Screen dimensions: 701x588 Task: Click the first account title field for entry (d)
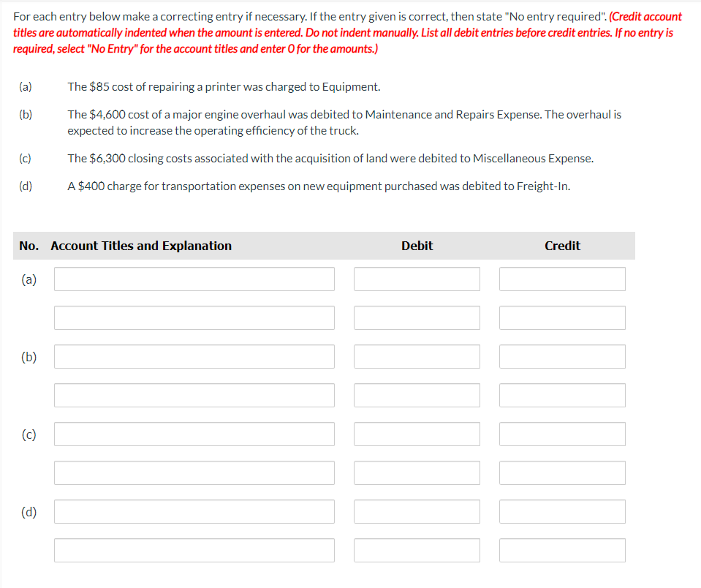click(x=193, y=511)
